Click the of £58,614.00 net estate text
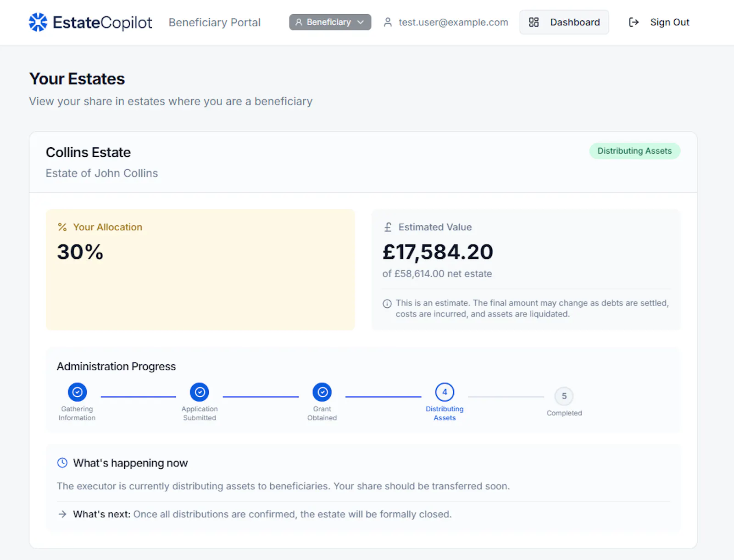Image resolution: width=734 pixels, height=560 pixels. pos(437,274)
